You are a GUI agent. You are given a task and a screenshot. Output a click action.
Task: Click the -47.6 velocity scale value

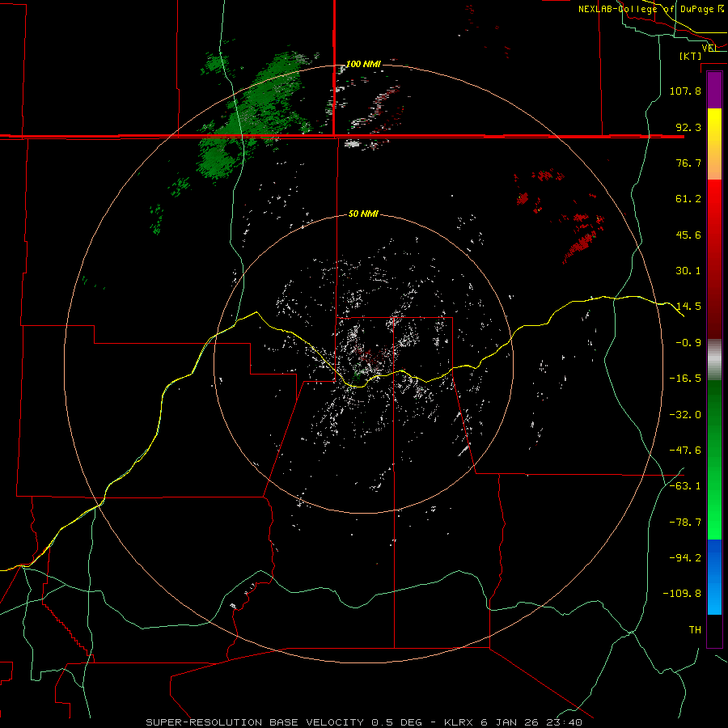coord(685,451)
